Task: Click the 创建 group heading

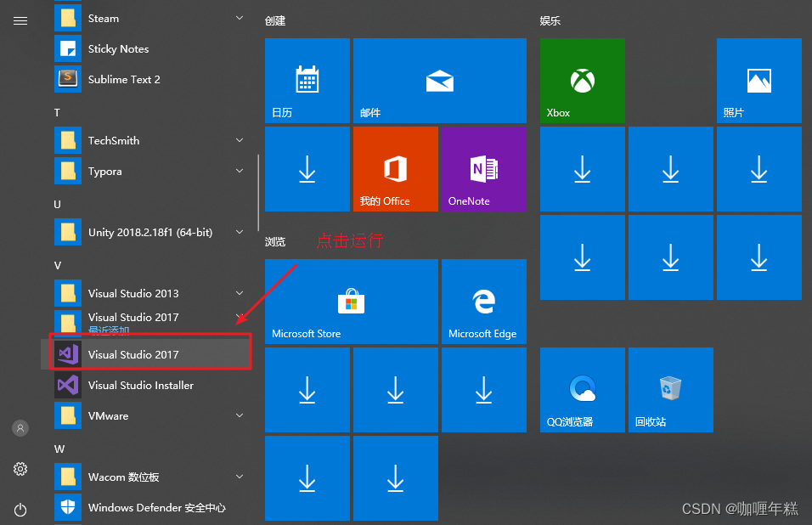Action: click(275, 20)
